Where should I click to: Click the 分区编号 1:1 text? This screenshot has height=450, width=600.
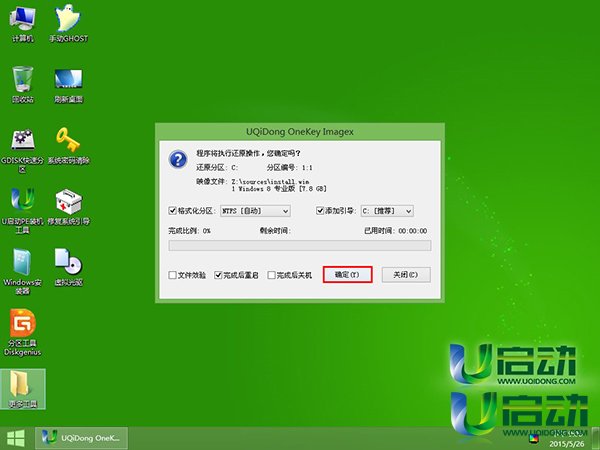[x=289, y=168]
